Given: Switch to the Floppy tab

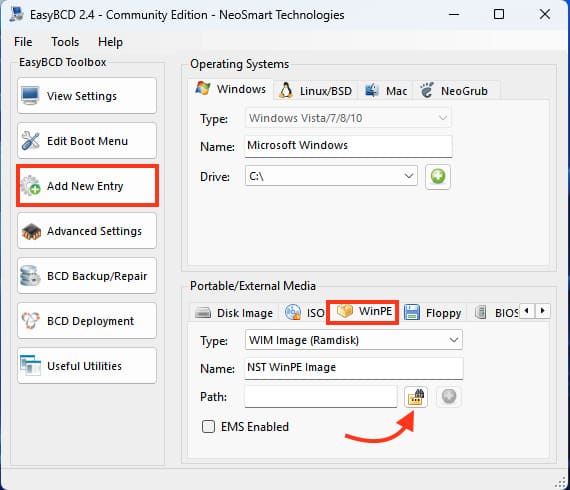Looking at the screenshot, I should click(x=433, y=313).
